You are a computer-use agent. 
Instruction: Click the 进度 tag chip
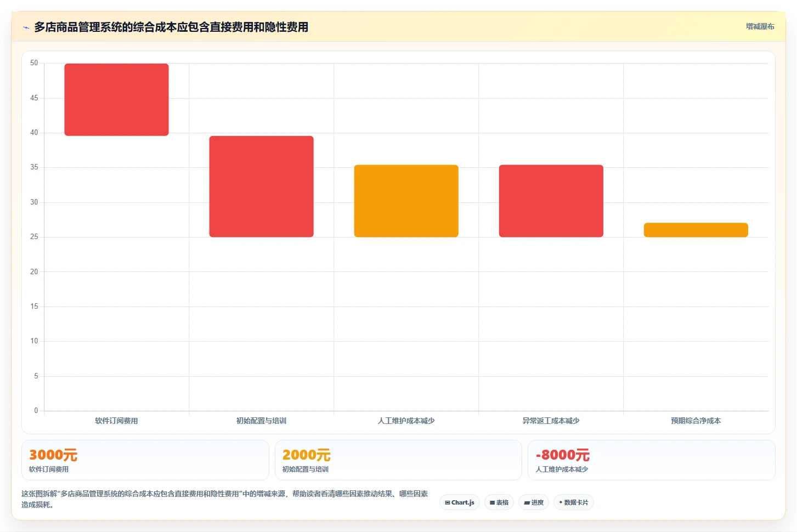pyautogui.click(x=534, y=502)
